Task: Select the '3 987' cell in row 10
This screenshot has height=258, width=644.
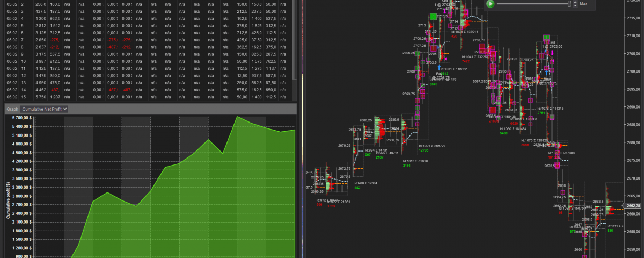Action: [x=41, y=61]
